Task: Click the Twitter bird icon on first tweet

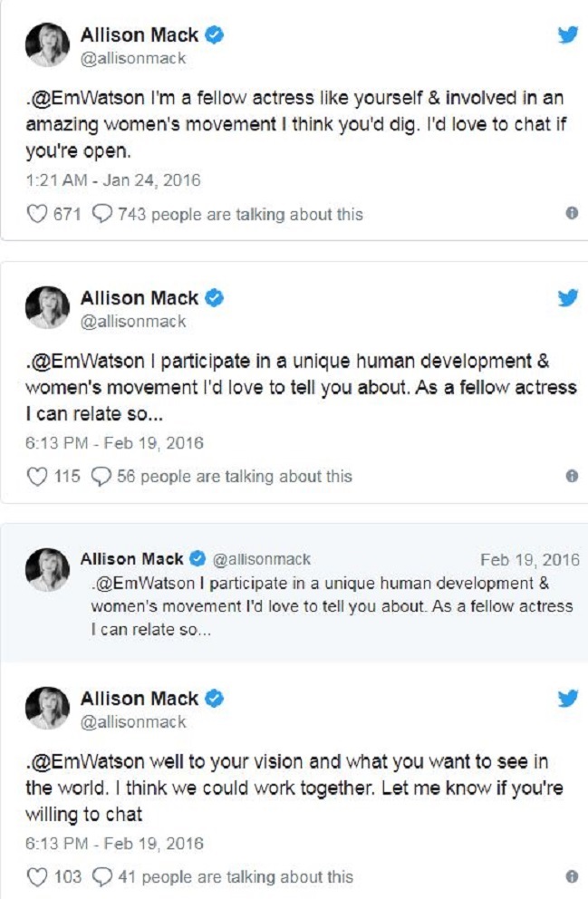Action: 567,35
